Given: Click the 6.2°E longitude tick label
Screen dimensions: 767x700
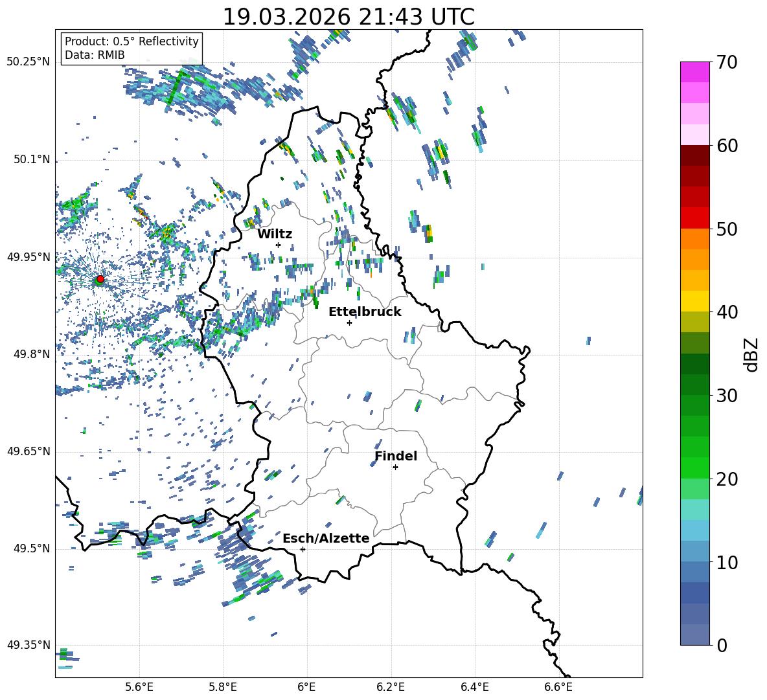Looking at the screenshot, I should pos(391,686).
